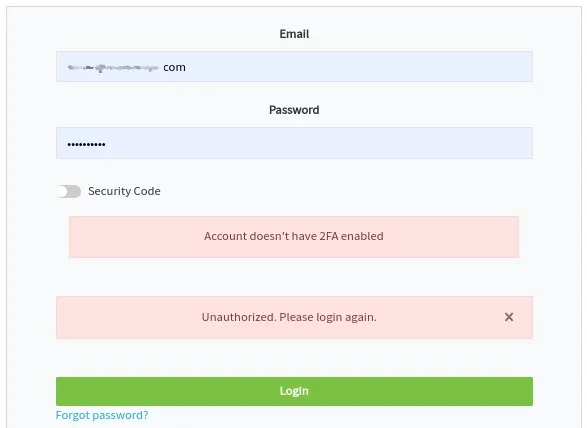Click the masked password dots
Screen dimensions: 587x428
86,144
